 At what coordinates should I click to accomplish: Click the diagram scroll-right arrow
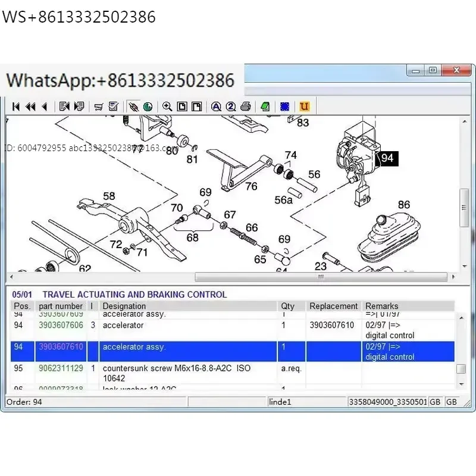[453, 277]
